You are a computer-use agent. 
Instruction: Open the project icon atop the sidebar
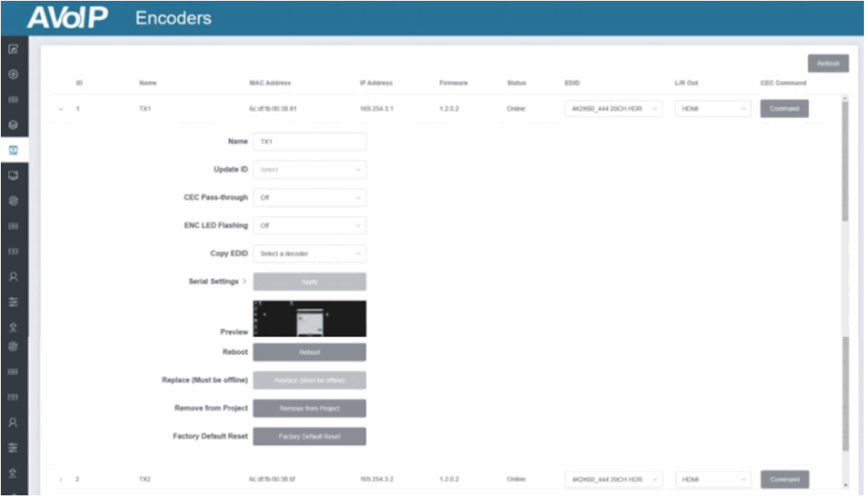pos(13,49)
